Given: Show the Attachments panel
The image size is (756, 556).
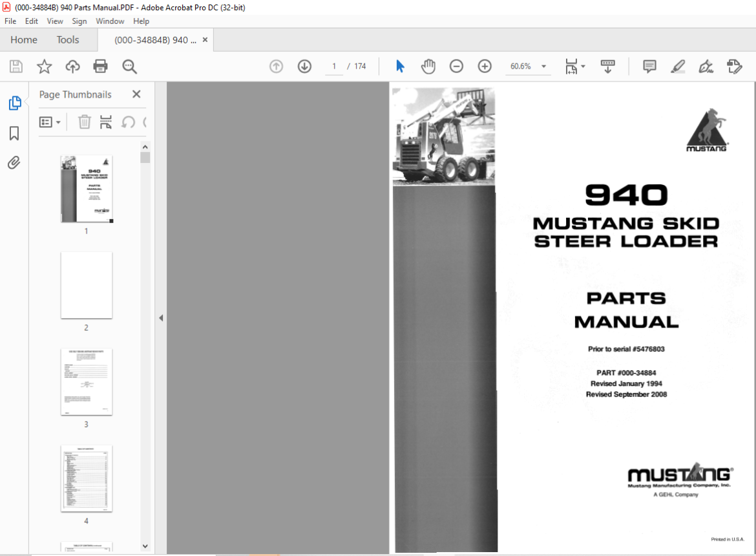Looking at the screenshot, I should tap(14, 162).
